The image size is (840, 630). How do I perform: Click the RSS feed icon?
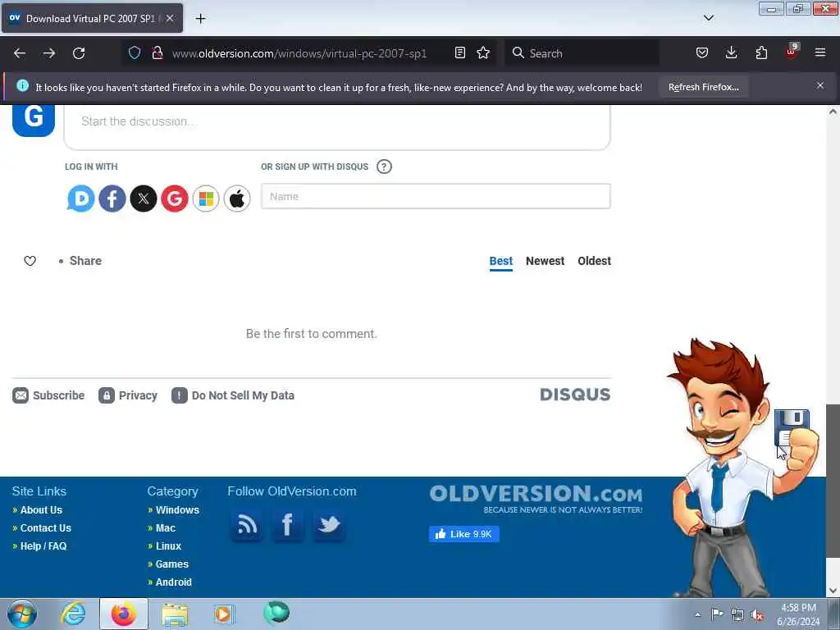[x=246, y=524]
